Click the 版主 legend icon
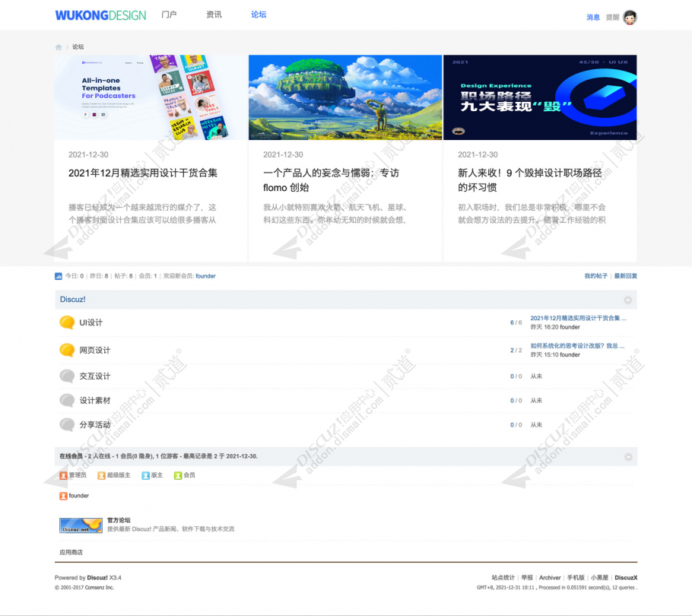The image size is (692, 616). click(x=146, y=475)
